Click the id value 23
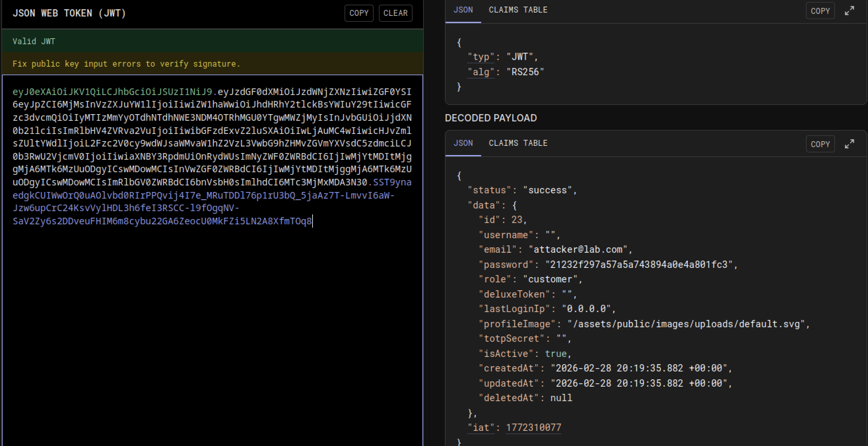This screenshot has width=868, height=446. point(517,220)
